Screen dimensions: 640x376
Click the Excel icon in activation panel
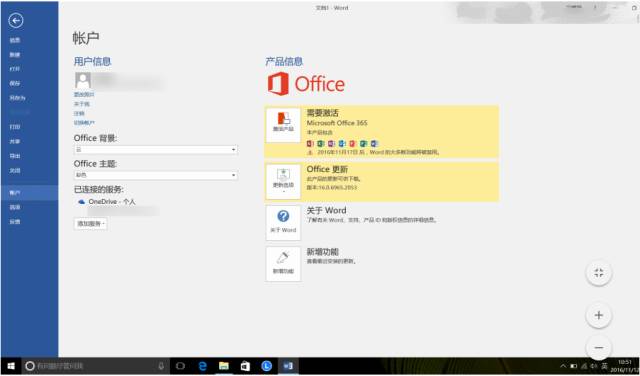[x=321, y=144]
